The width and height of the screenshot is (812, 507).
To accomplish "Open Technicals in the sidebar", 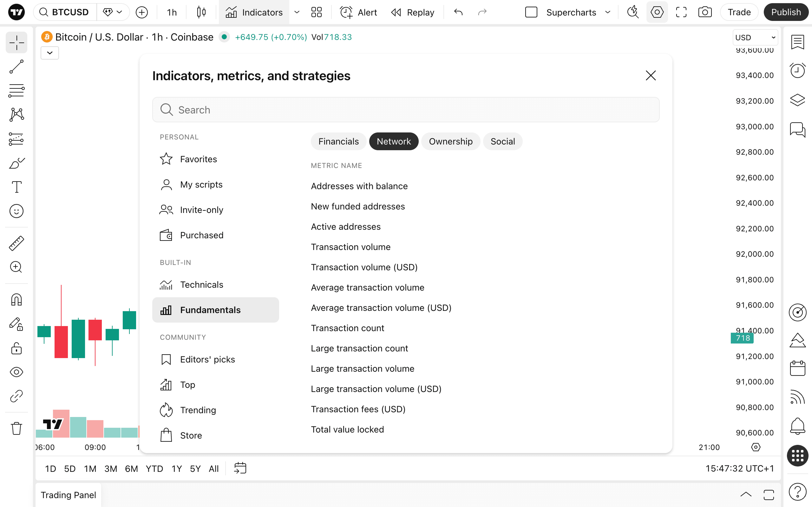I will pos(201,285).
